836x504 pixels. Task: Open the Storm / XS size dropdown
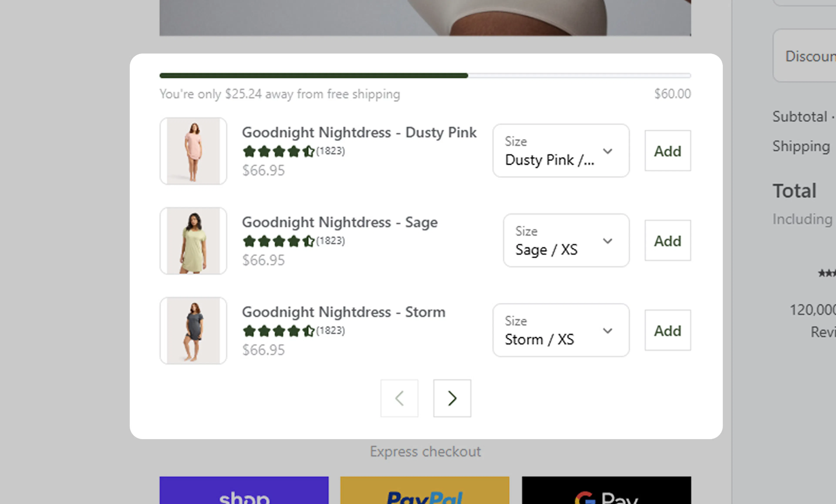pyautogui.click(x=561, y=330)
